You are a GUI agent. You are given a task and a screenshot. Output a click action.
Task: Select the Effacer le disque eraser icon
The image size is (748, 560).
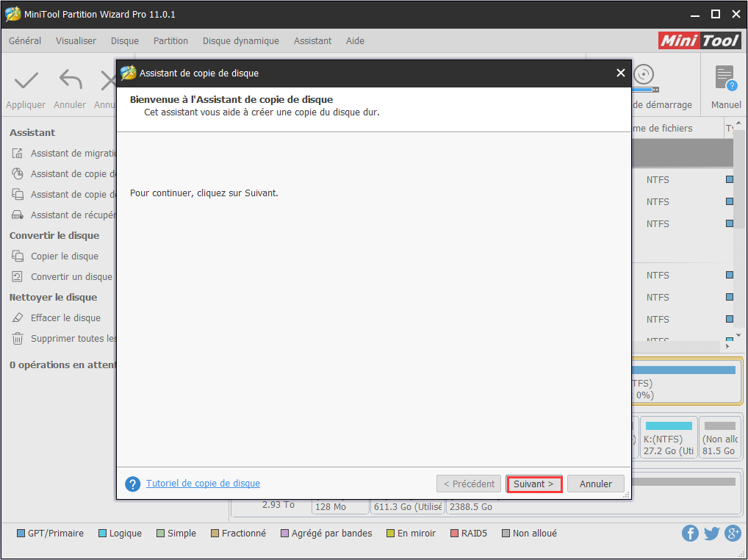18,317
